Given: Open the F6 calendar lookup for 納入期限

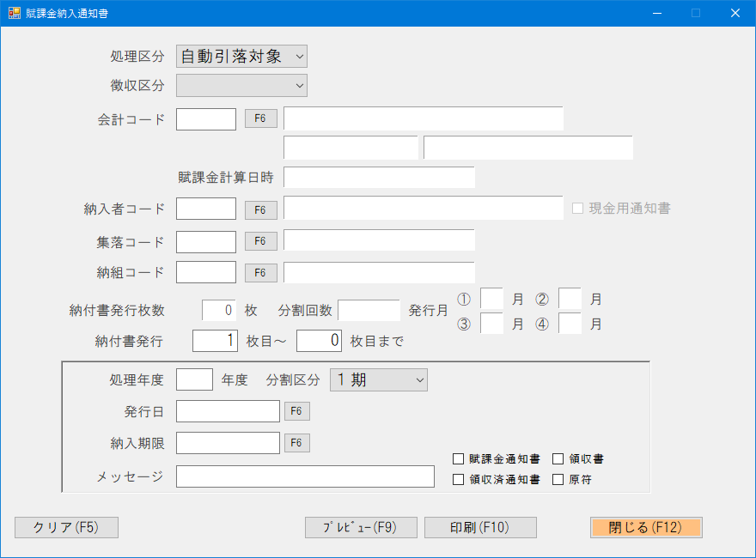Looking at the screenshot, I should [296, 443].
